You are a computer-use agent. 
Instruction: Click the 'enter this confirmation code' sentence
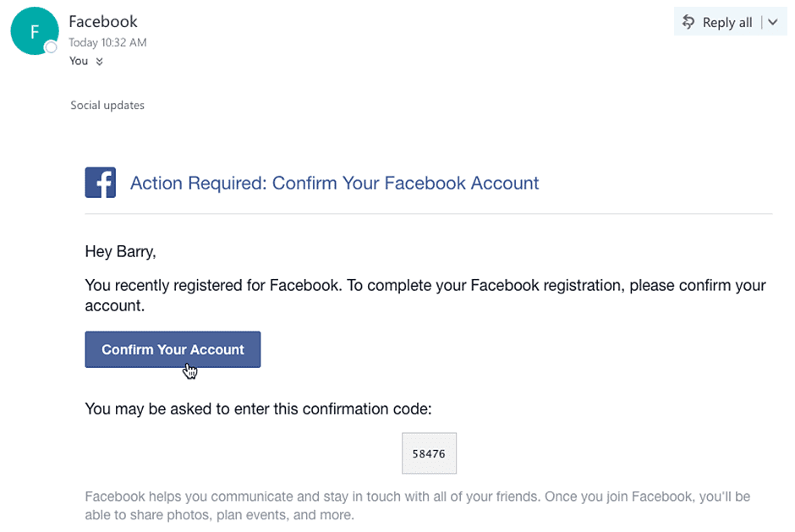(x=258, y=409)
